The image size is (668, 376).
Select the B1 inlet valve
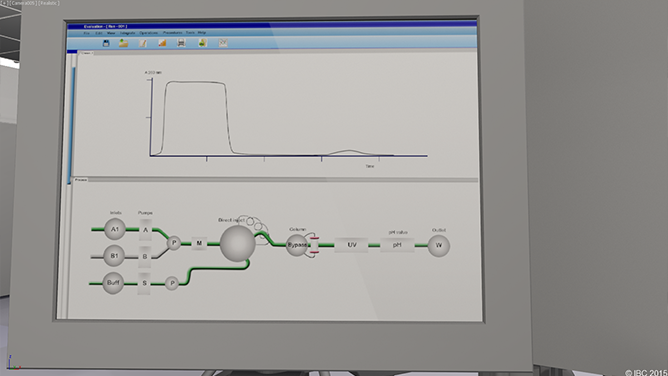click(114, 256)
